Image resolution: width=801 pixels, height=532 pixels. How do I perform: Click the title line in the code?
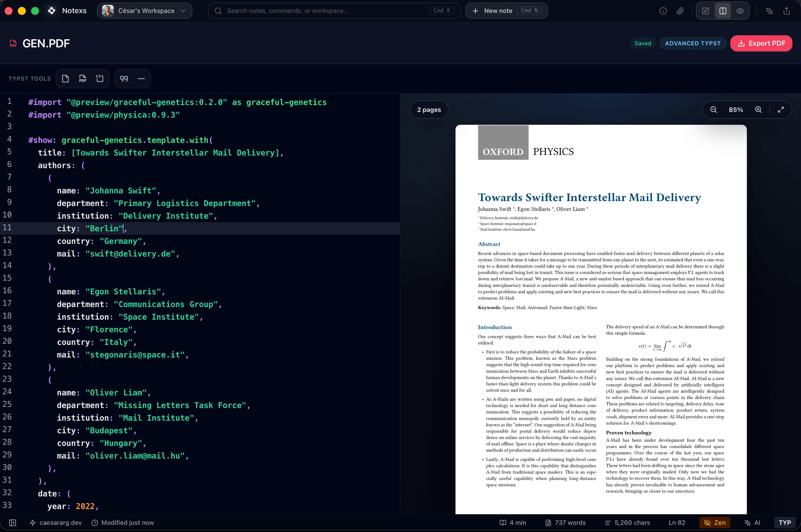[160, 153]
